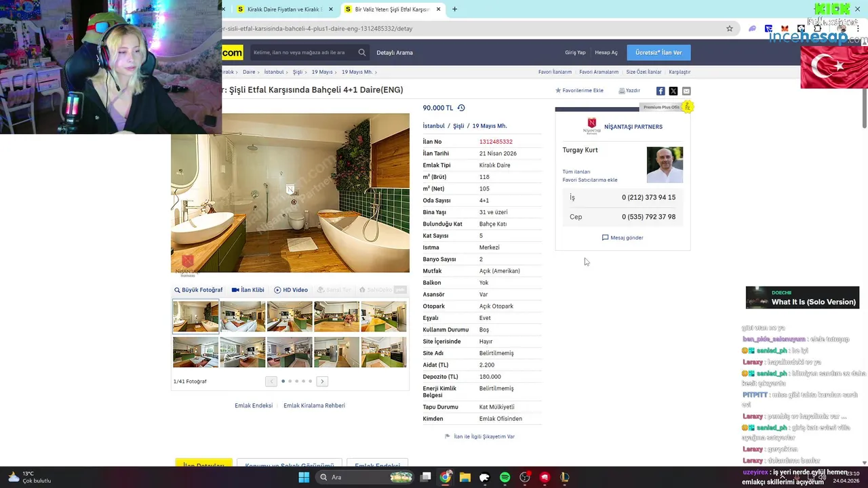This screenshot has height=488, width=868.
Task: Select Daire in the breadcrumb
Action: pyautogui.click(x=249, y=72)
